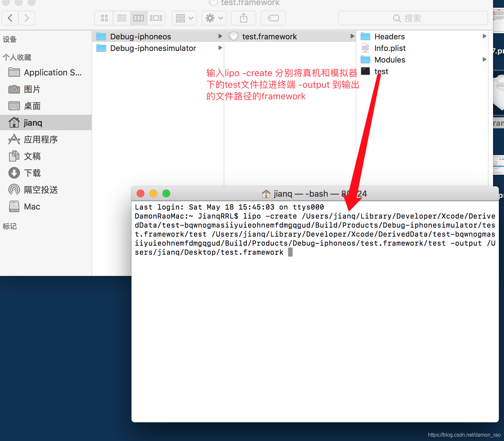The image size is (504, 441).
Task: Switch Finder to cover flow view
Action: (x=156, y=18)
